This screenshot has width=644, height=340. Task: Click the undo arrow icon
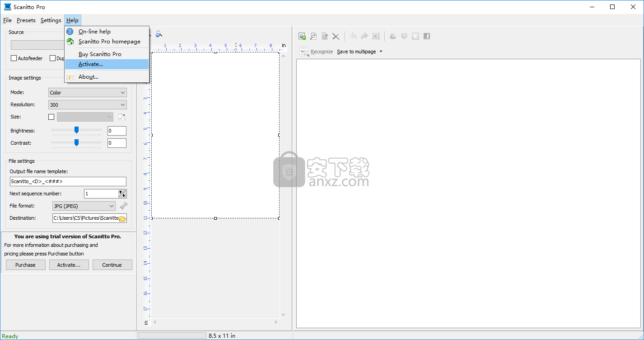pyautogui.click(x=353, y=36)
